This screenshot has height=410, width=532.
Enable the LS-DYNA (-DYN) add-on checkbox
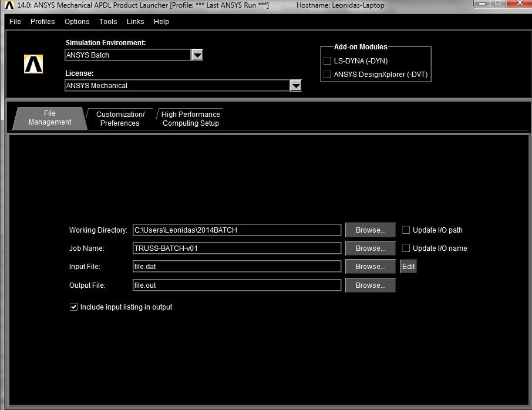point(328,61)
